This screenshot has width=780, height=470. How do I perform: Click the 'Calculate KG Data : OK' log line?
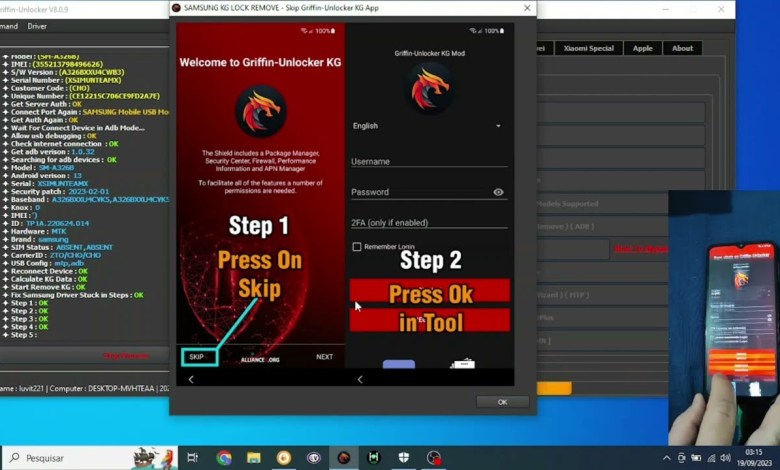coord(45,279)
